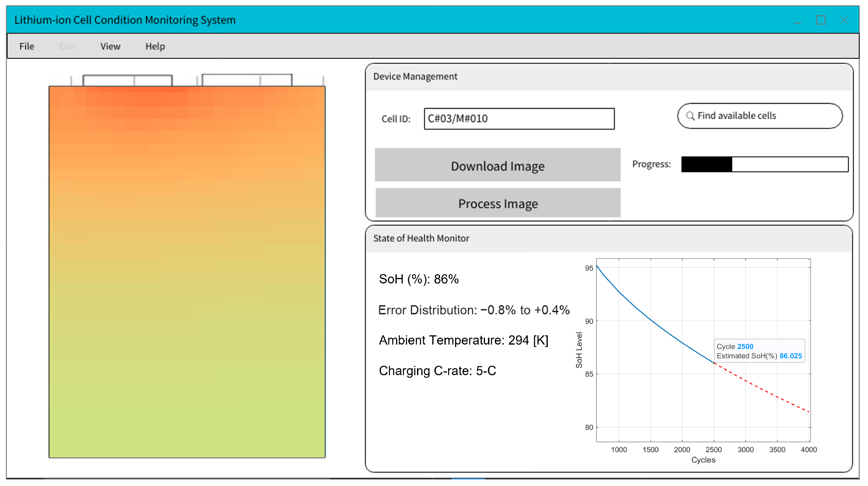Open the Help menu

click(155, 46)
